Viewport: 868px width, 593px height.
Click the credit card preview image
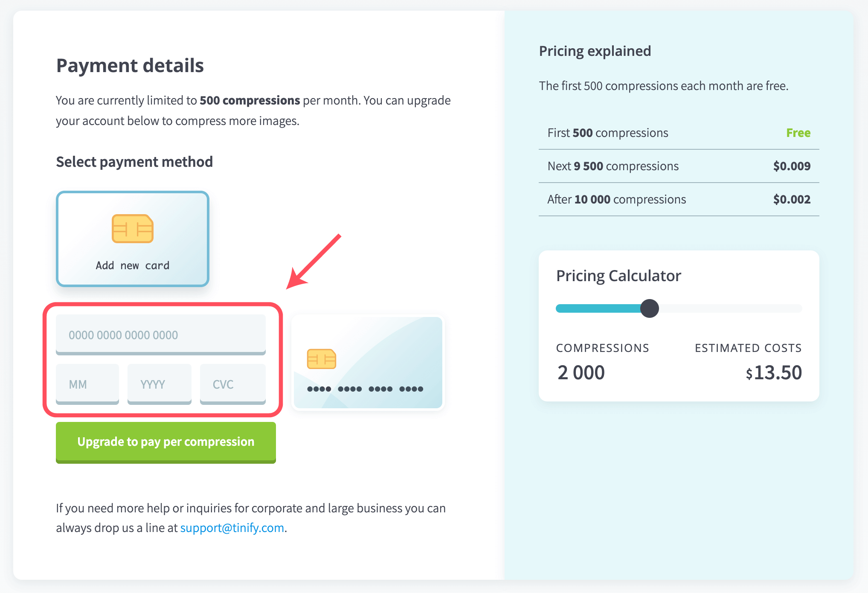368,363
